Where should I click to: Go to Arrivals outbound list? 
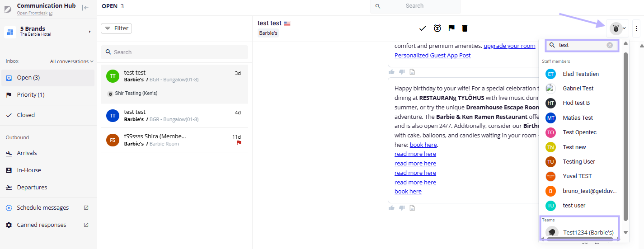coord(48,153)
